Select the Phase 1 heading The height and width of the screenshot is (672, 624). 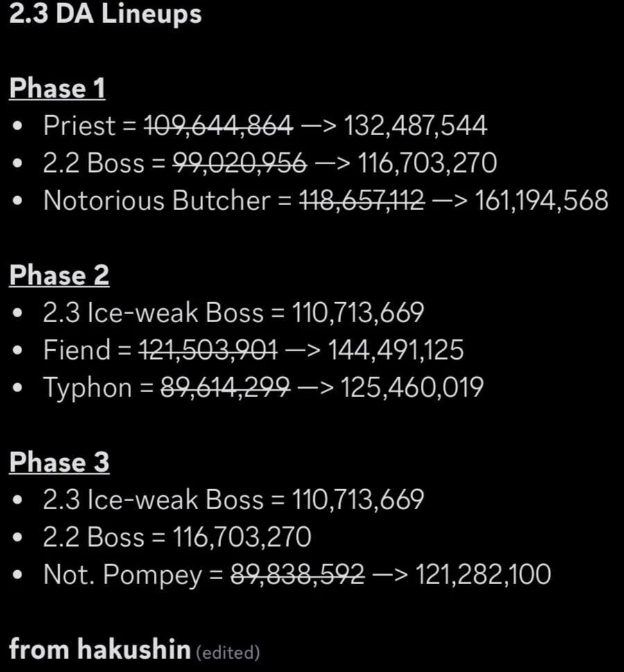pos(57,88)
